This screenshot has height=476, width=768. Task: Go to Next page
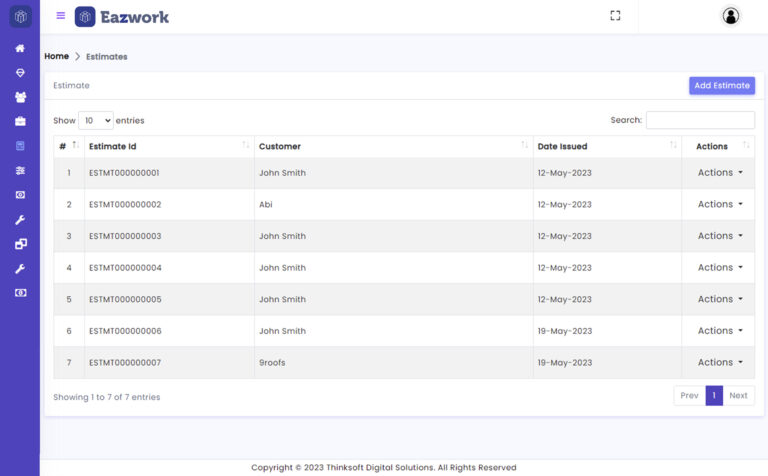click(738, 396)
